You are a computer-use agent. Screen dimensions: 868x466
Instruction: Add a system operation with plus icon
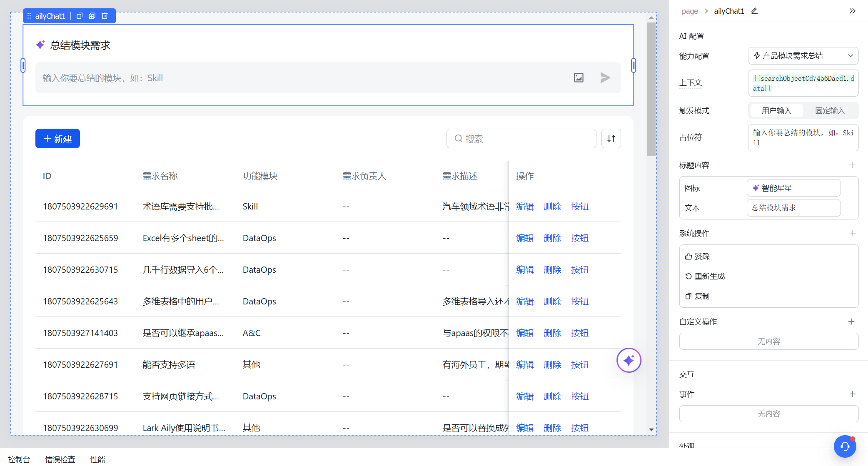(x=852, y=233)
